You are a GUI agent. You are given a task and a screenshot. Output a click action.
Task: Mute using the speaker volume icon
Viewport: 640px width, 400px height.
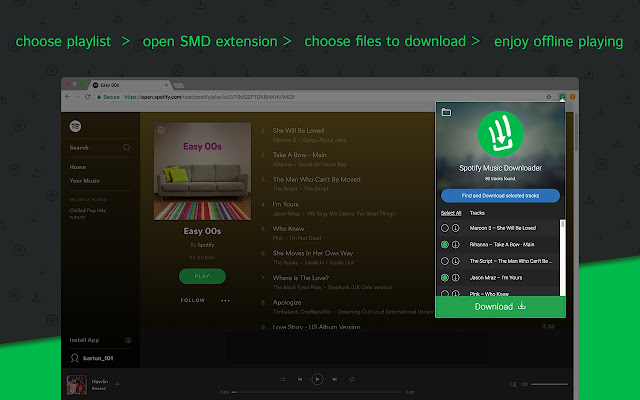pos(524,384)
